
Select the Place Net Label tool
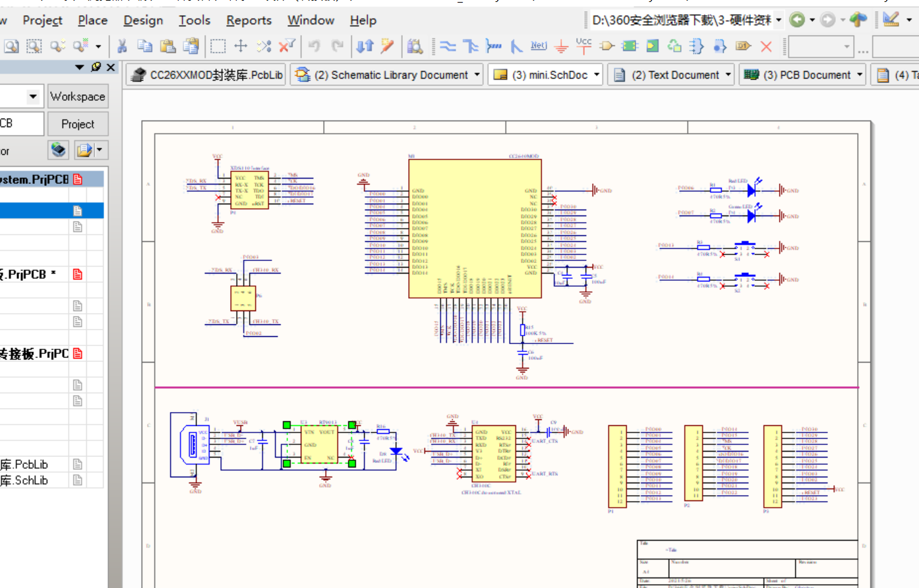539,45
